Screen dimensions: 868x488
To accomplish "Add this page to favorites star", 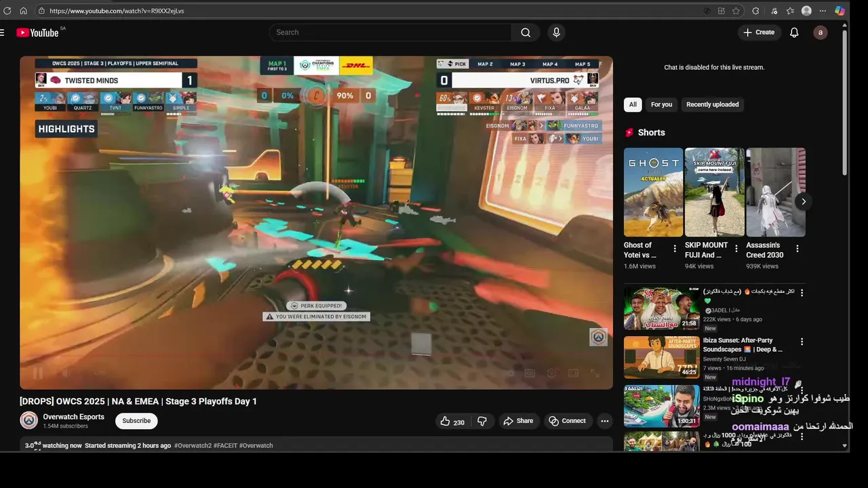I will click(736, 11).
